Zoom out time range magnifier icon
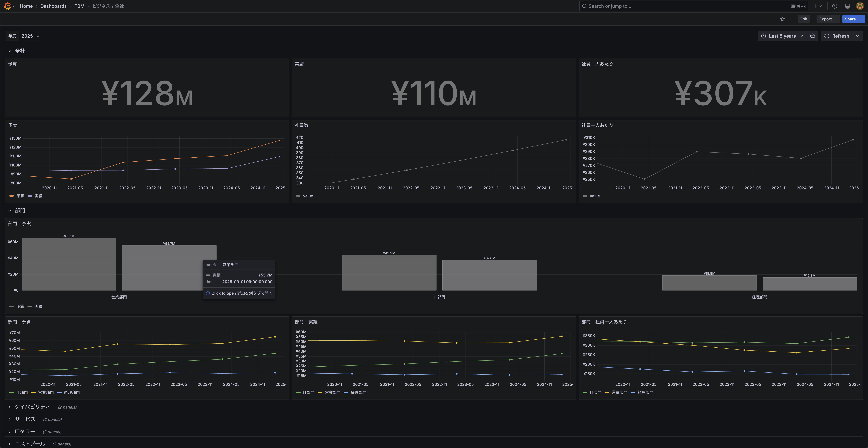The height and width of the screenshot is (448, 868). [812, 36]
